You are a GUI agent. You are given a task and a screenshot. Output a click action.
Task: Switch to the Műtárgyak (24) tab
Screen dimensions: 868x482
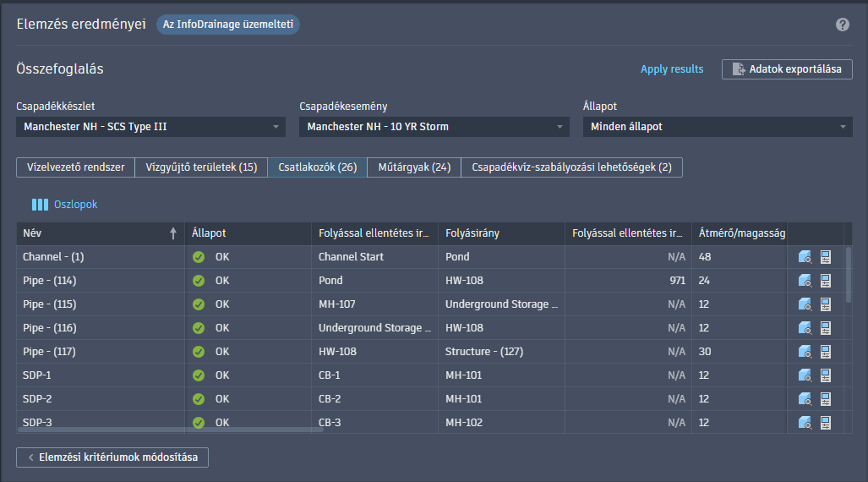coord(414,167)
